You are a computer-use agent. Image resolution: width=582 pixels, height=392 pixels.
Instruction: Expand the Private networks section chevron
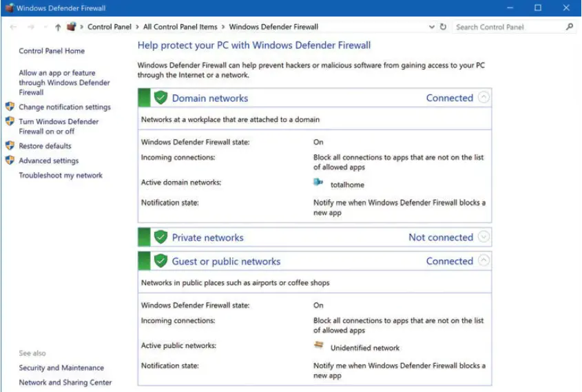[484, 238]
